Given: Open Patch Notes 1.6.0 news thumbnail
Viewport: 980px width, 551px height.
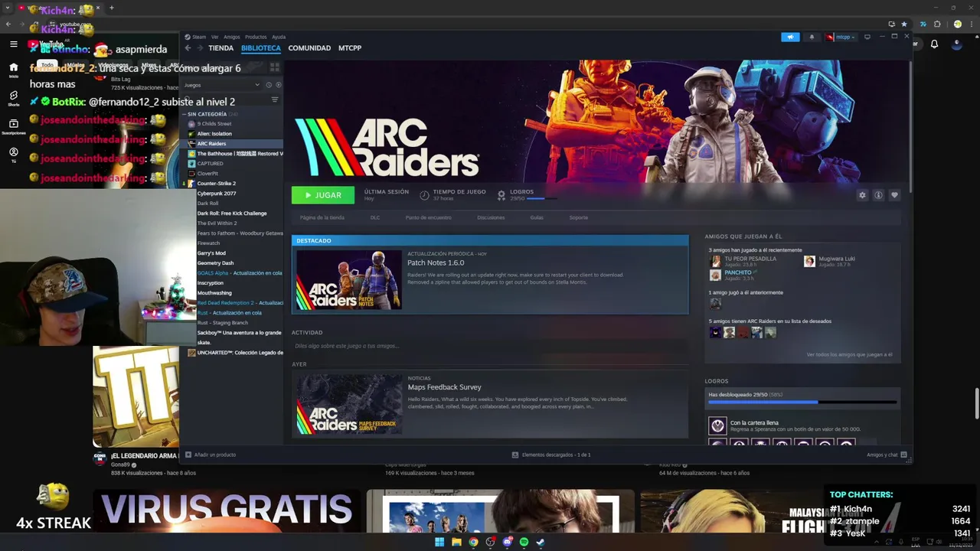Looking at the screenshot, I should [x=349, y=280].
